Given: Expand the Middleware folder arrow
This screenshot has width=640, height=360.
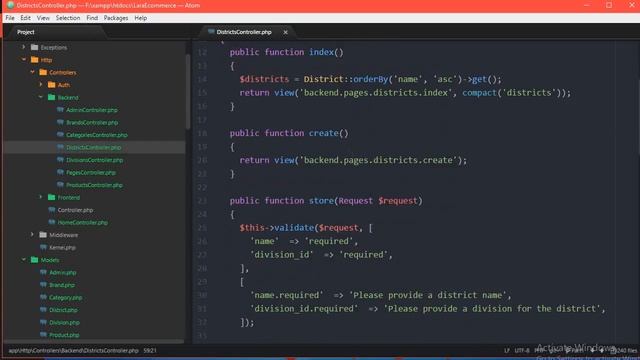Looking at the screenshot, I should pyautogui.click(x=32, y=235).
